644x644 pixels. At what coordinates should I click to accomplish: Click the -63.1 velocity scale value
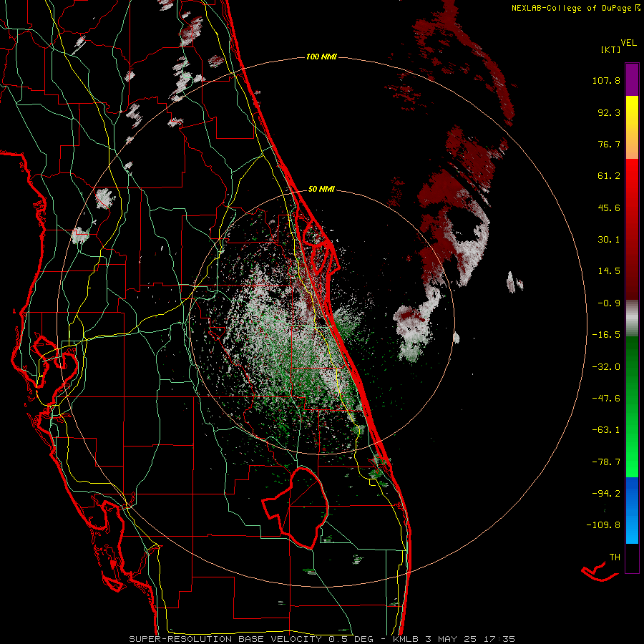606,430
